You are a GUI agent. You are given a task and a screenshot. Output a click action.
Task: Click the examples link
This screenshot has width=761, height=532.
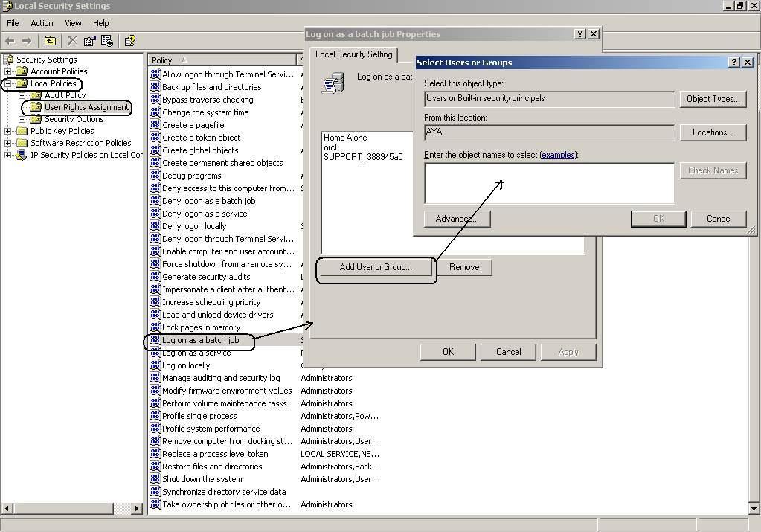558,155
